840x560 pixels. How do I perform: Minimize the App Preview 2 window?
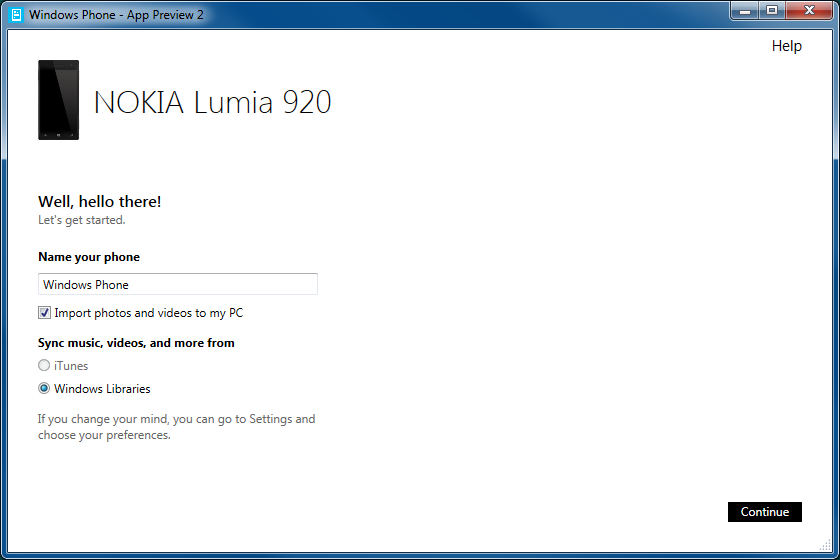click(x=745, y=11)
